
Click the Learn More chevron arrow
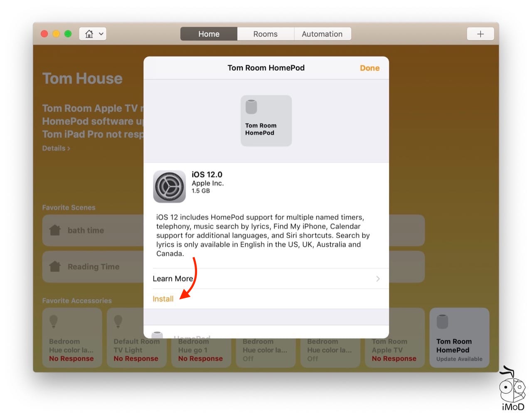click(x=377, y=279)
